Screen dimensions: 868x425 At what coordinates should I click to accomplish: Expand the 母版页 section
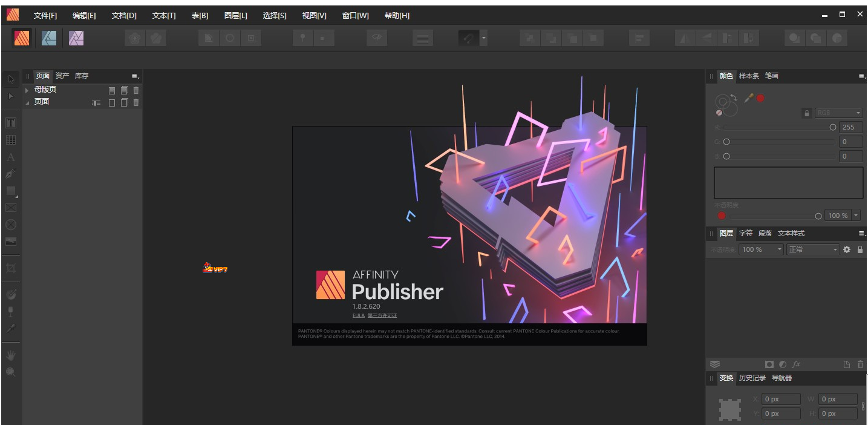[x=27, y=90]
